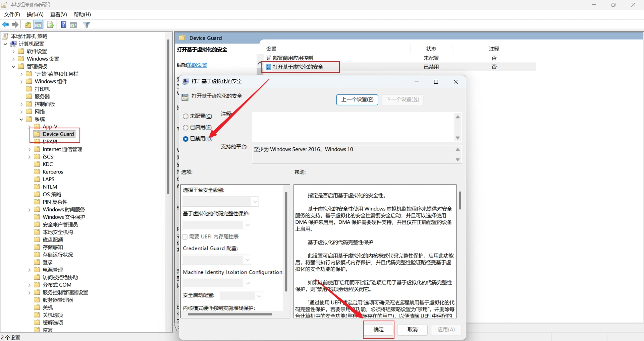Select Device Guard in the tree
This screenshot has width=644, height=341.
click(x=58, y=134)
